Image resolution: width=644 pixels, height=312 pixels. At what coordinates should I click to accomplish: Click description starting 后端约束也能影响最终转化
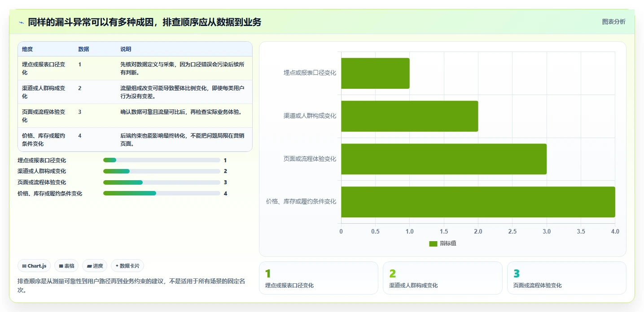point(183,139)
